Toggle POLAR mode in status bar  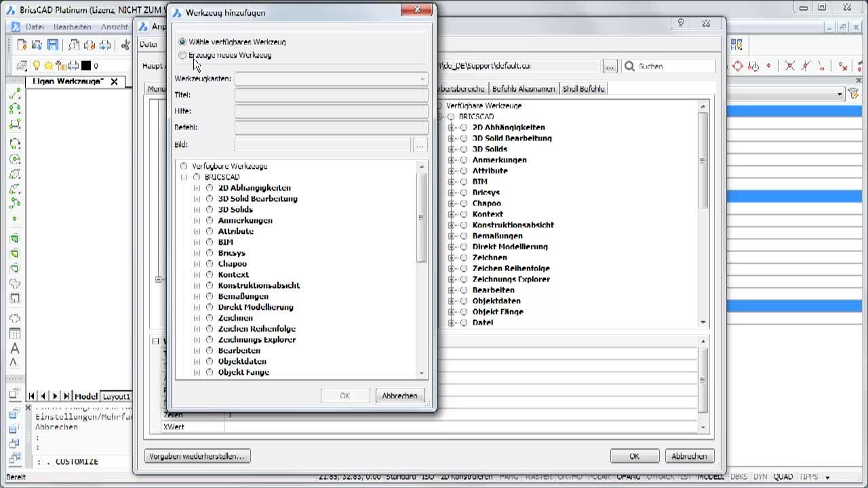pos(598,476)
